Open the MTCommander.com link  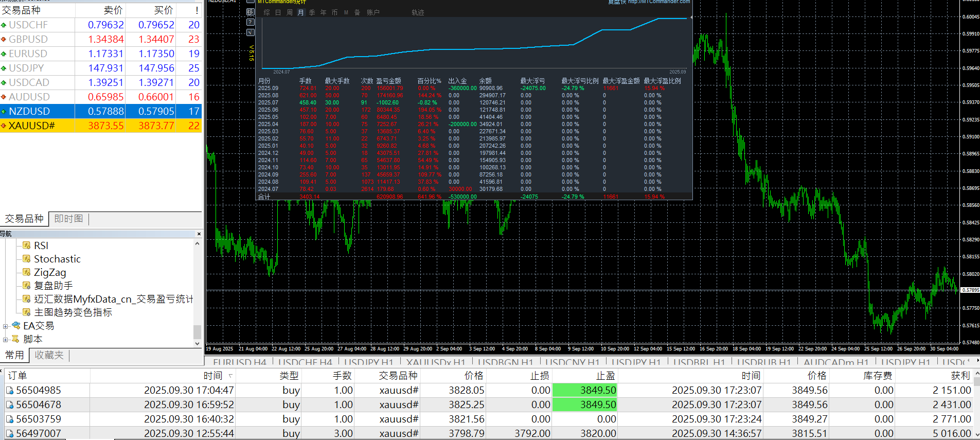point(658,2)
